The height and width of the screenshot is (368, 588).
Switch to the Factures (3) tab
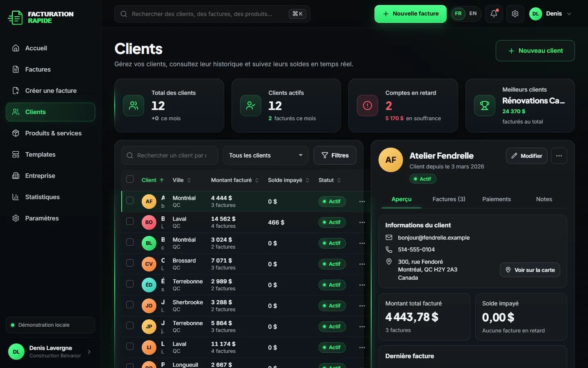[x=449, y=199]
